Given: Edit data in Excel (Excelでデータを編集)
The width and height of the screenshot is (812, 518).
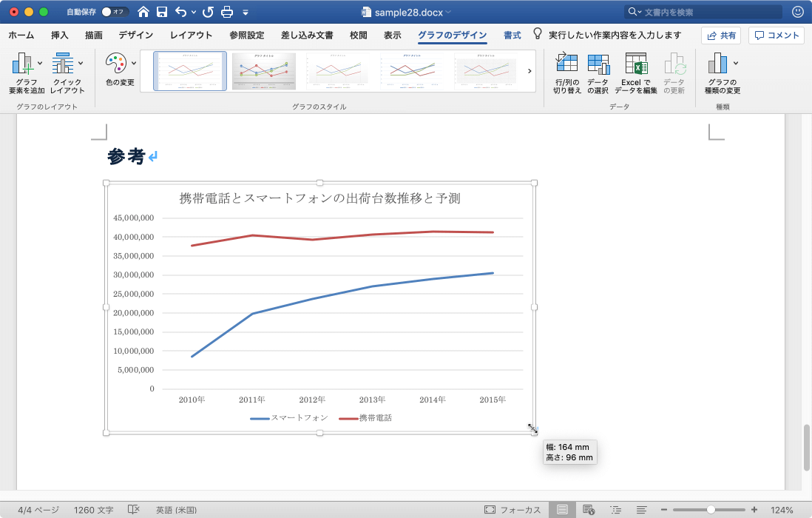Looking at the screenshot, I should coord(636,73).
